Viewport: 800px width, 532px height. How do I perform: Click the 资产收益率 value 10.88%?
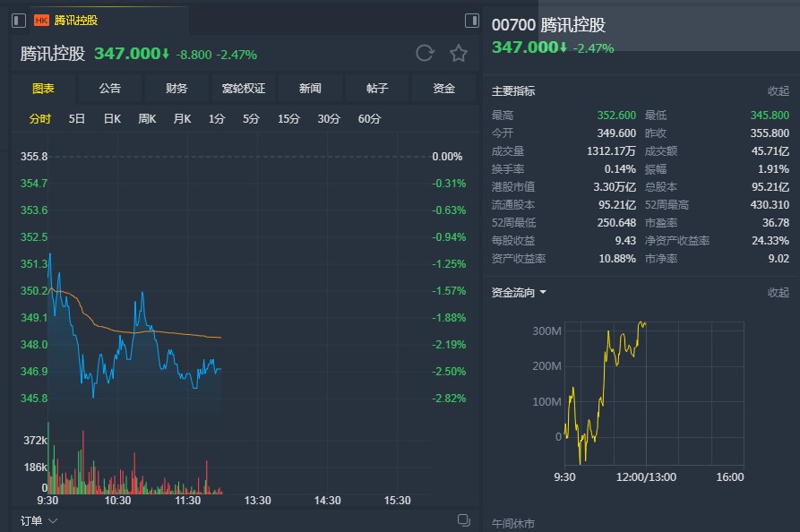pos(617,259)
